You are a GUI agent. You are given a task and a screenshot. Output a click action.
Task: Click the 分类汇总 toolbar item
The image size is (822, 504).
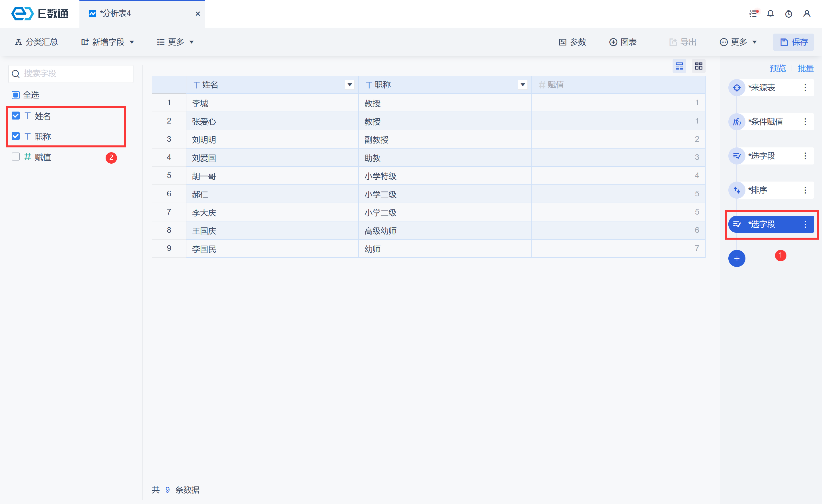click(x=36, y=42)
